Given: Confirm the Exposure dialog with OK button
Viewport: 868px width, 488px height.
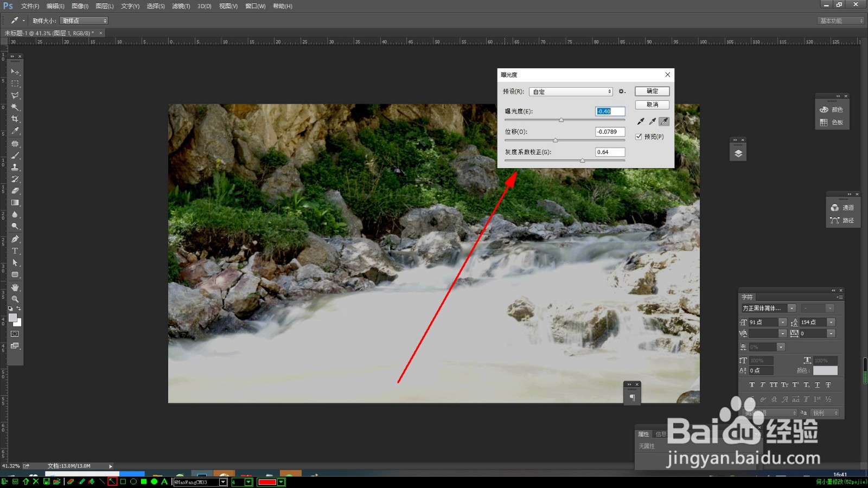Looking at the screenshot, I should click(652, 91).
